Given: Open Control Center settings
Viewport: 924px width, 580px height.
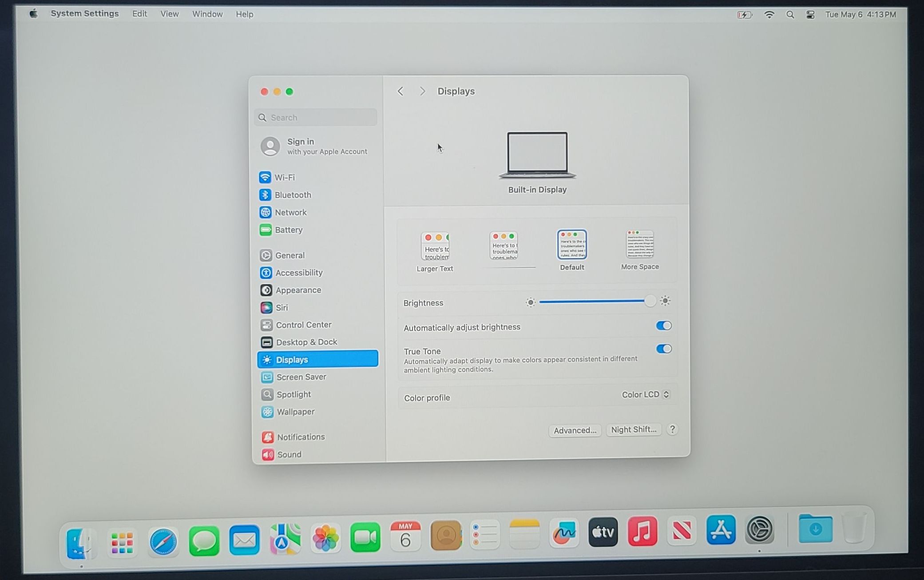Looking at the screenshot, I should coord(303,325).
